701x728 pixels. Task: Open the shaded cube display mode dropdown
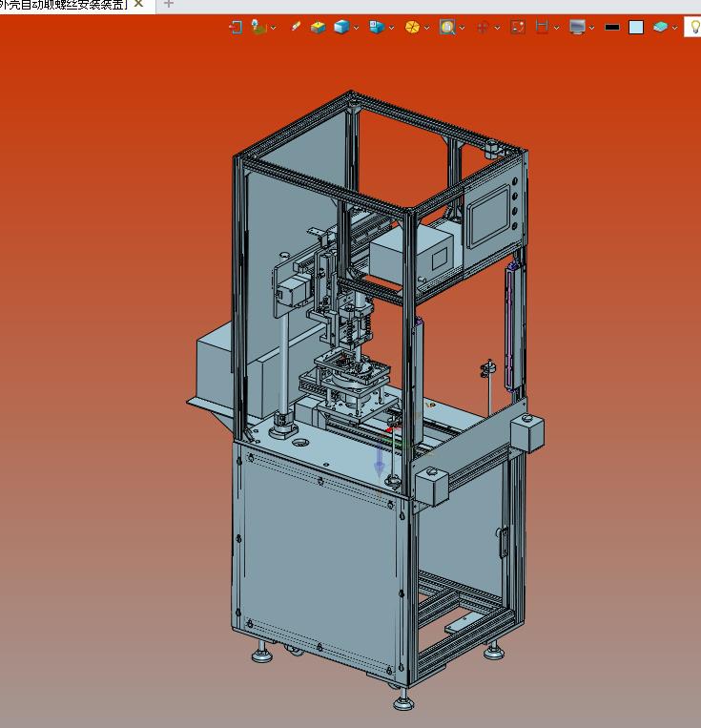356,28
